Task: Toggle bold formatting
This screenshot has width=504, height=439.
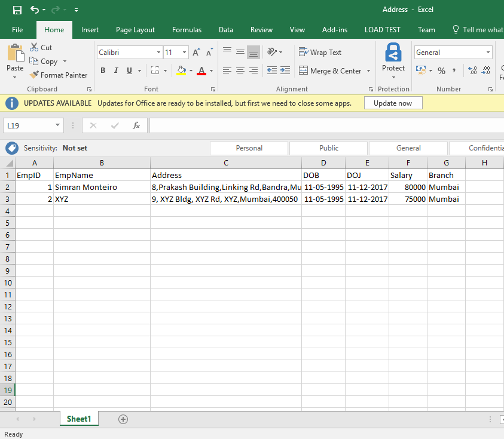Action: click(x=103, y=70)
